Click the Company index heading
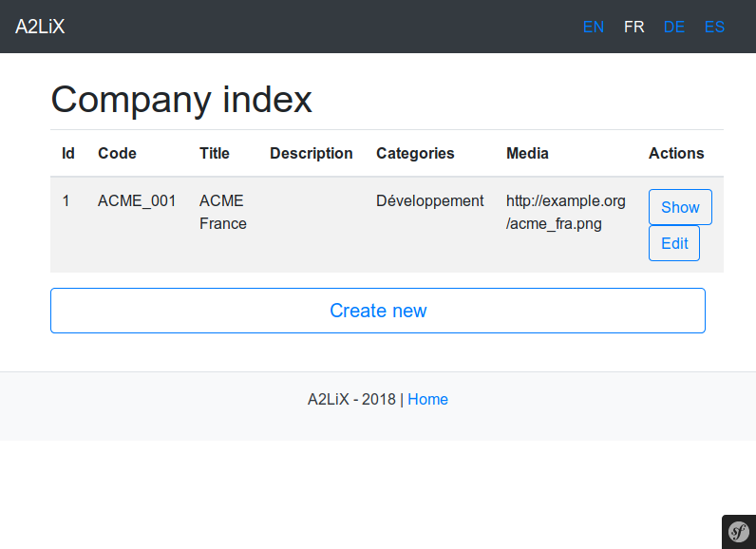 (x=181, y=100)
